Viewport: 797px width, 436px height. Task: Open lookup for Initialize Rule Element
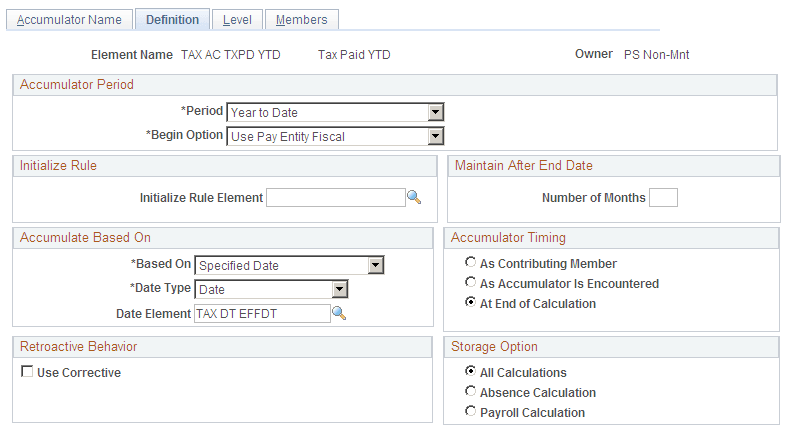coord(414,198)
